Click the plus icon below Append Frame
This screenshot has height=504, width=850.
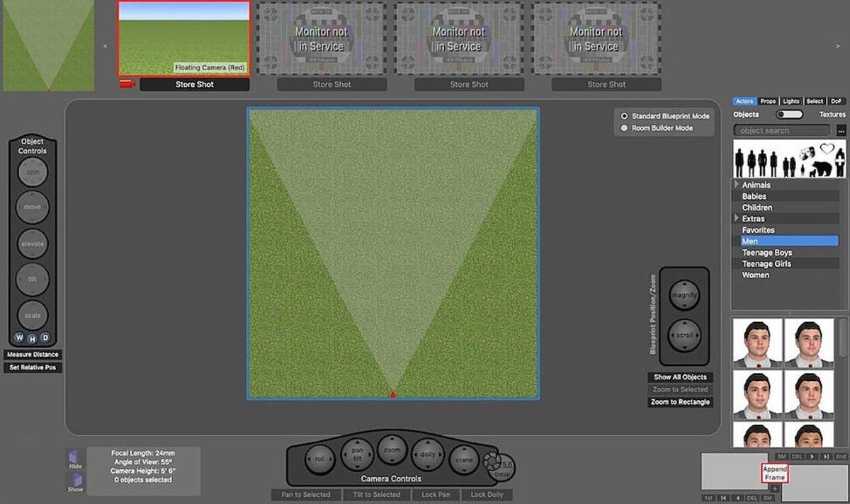click(x=774, y=488)
